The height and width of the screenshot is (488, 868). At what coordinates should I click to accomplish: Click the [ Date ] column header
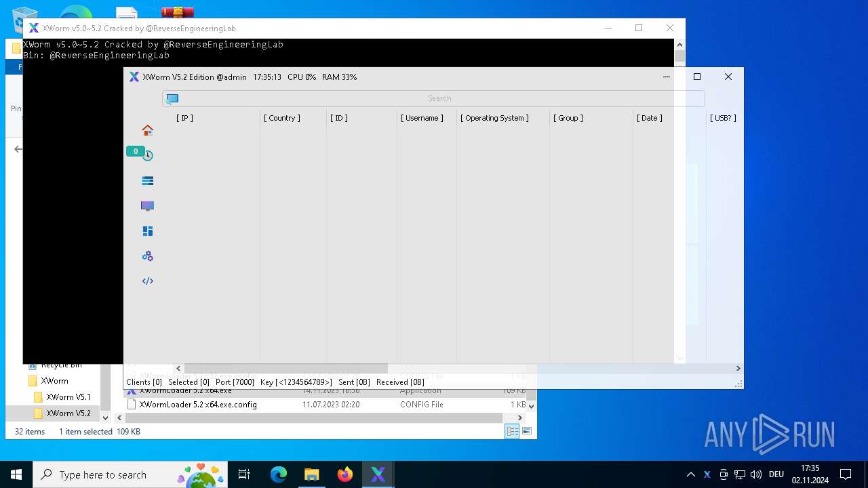(x=650, y=118)
